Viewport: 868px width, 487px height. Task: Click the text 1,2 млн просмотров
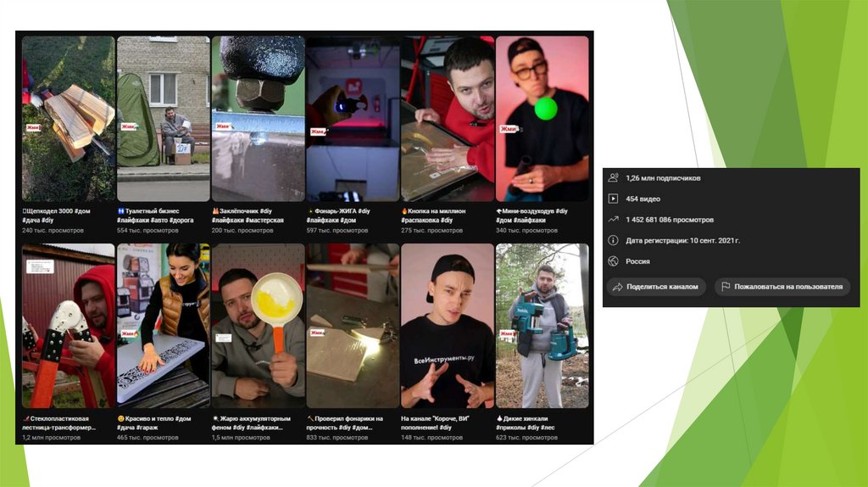pos(52,438)
